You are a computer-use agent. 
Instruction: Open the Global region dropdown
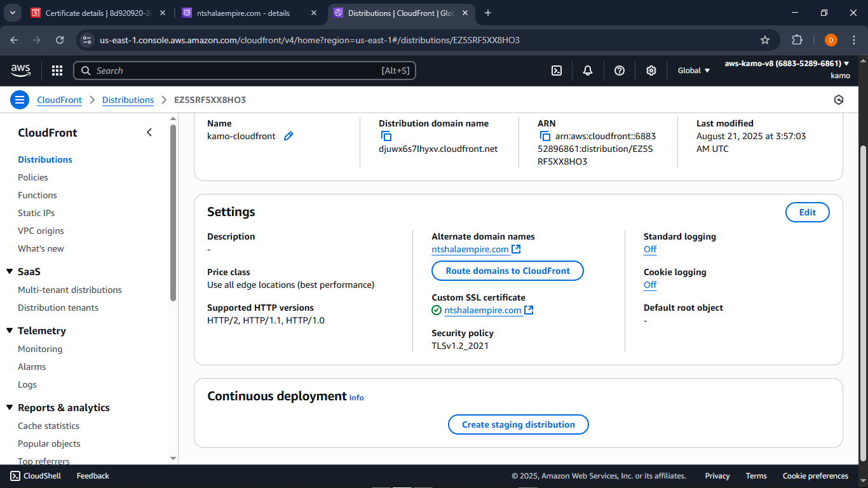(692, 71)
